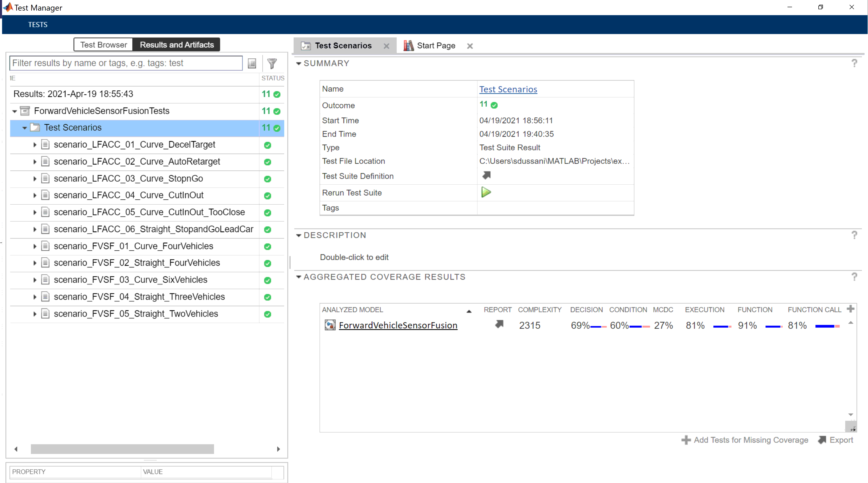Open the ForwardVehicleSensorFusion model link
This screenshot has height=483, width=868.
click(398, 325)
